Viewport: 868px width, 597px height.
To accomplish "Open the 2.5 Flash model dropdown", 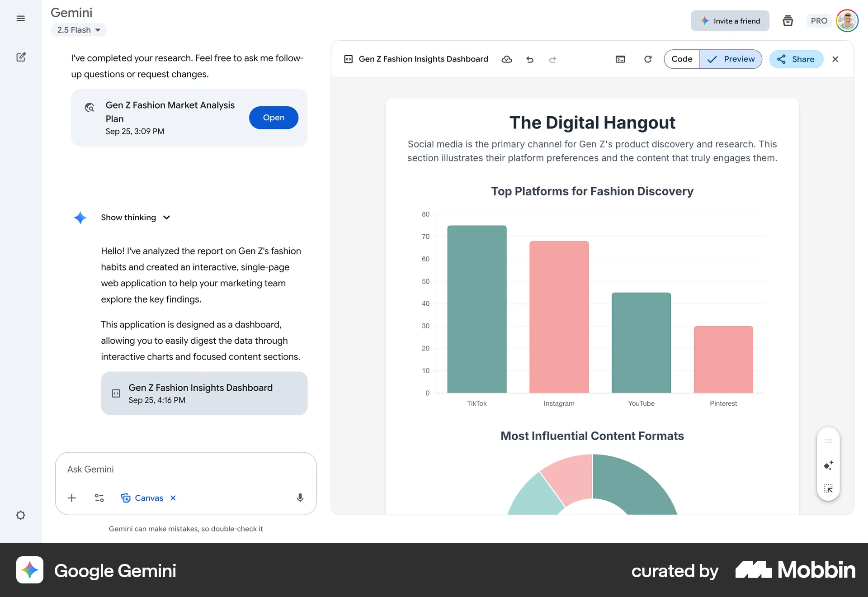I will [78, 30].
